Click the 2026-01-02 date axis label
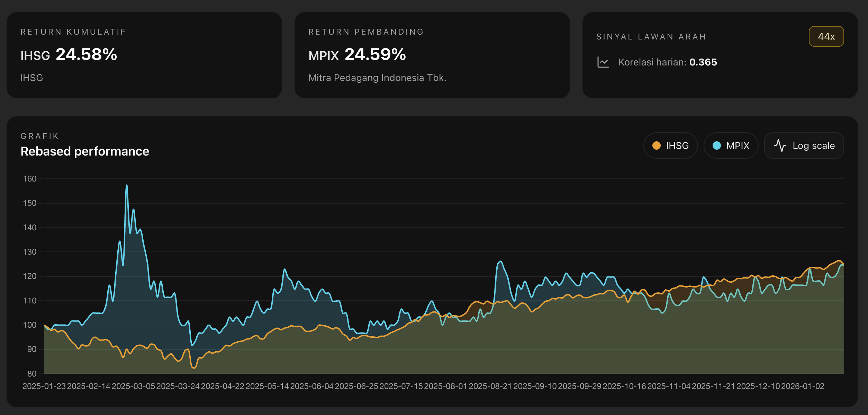The width and height of the screenshot is (868, 415). [x=803, y=386]
